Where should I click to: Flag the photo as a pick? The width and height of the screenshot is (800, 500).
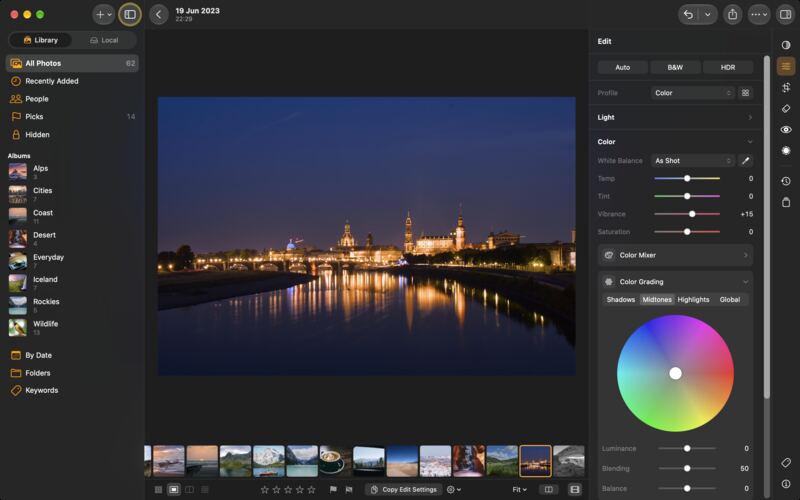coord(333,490)
